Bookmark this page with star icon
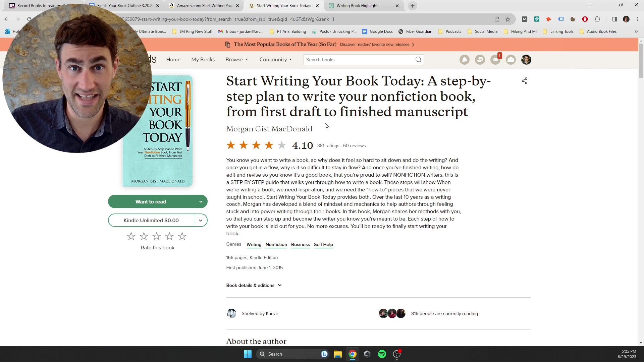Viewport: 644px width, 362px height. pos(508,19)
